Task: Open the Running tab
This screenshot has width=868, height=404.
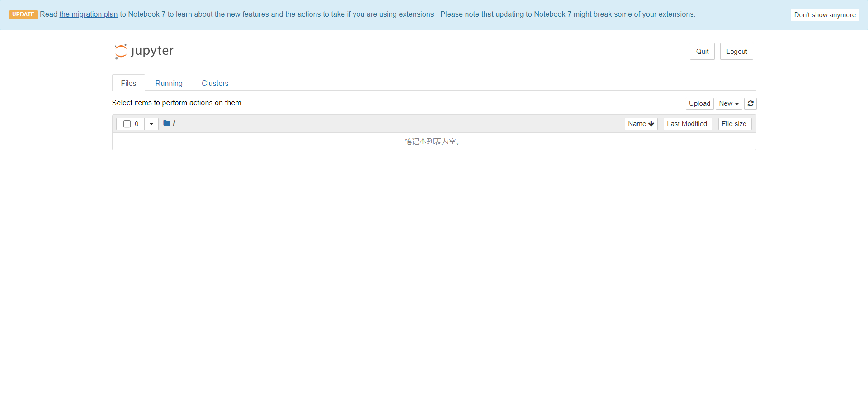Action: [169, 83]
